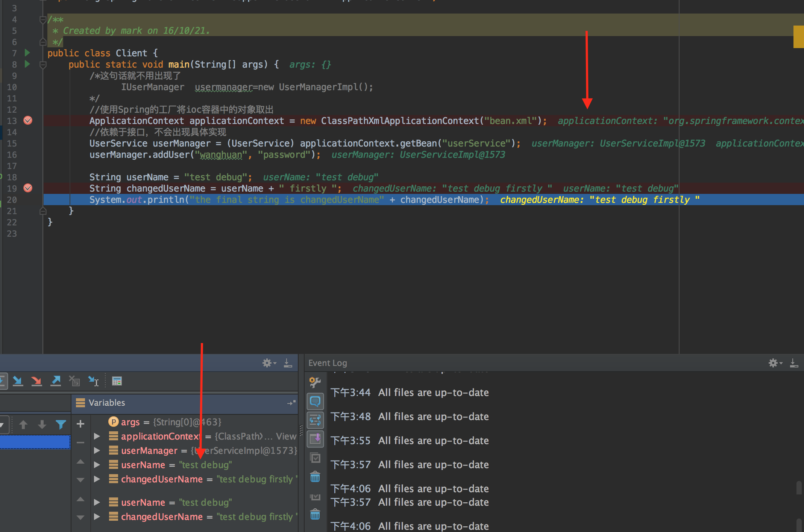Toggle scroll to end in Event Log

coord(315,439)
